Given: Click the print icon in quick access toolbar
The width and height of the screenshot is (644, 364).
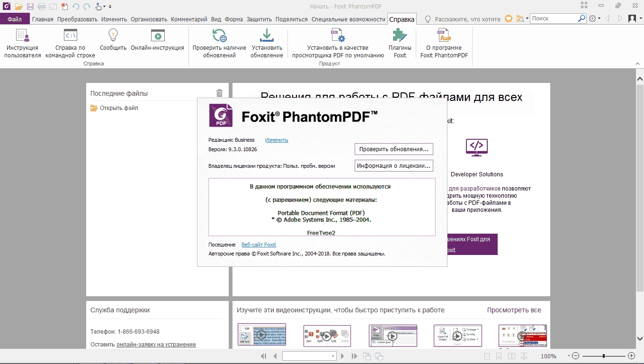Looking at the screenshot, I should pyautogui.click(x=42, y=6).
